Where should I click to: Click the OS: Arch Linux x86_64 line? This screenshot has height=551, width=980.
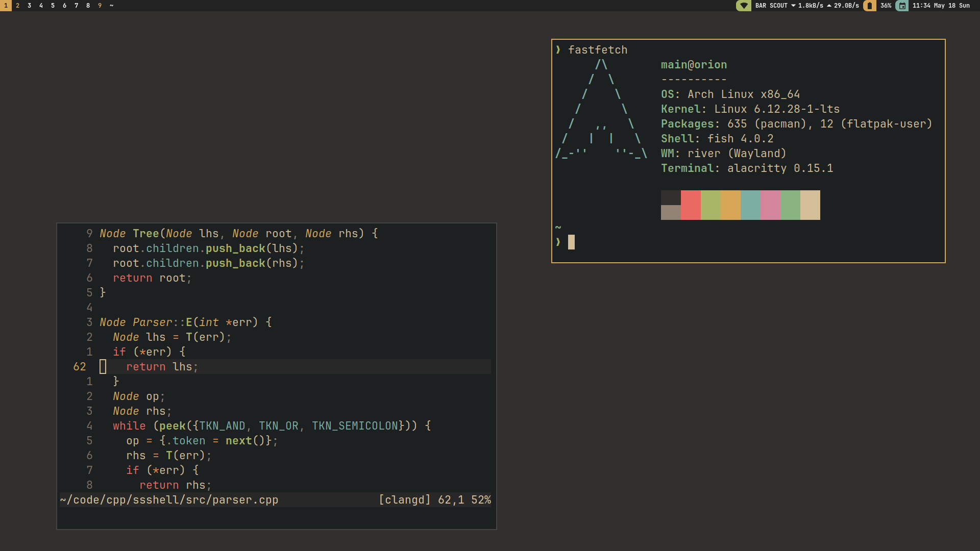(730, 94)
